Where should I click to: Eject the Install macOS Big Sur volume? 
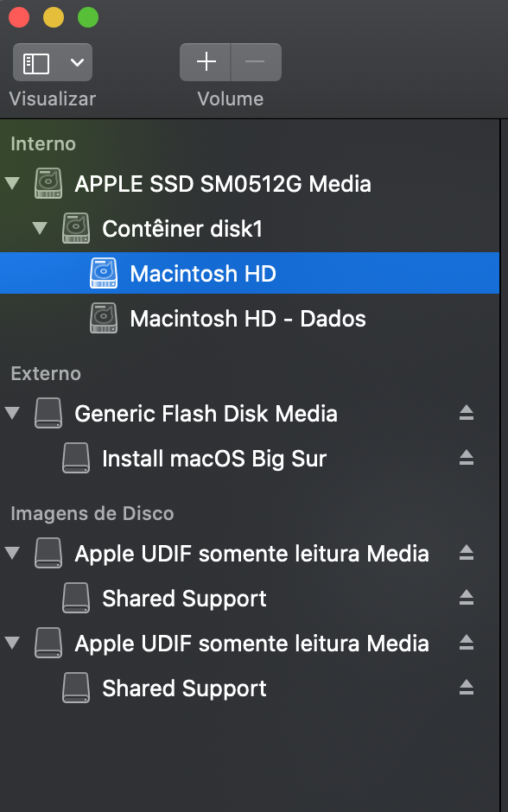pos(466,458)
